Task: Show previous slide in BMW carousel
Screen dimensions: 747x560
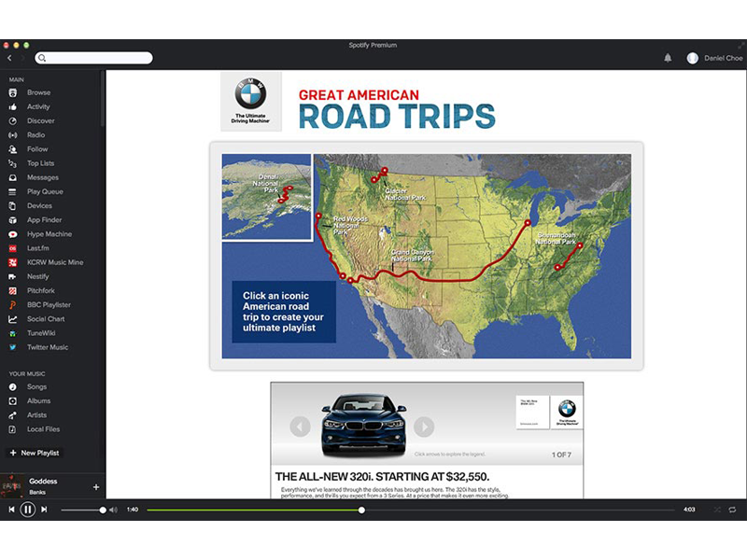Action: click(300, 427)
